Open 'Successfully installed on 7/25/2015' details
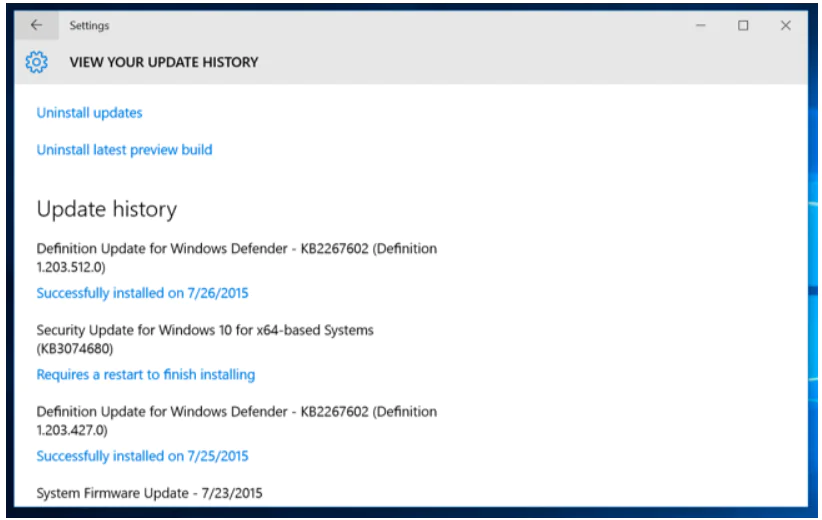This screenshot has height=520, width=822. click(x=142, y=455)
